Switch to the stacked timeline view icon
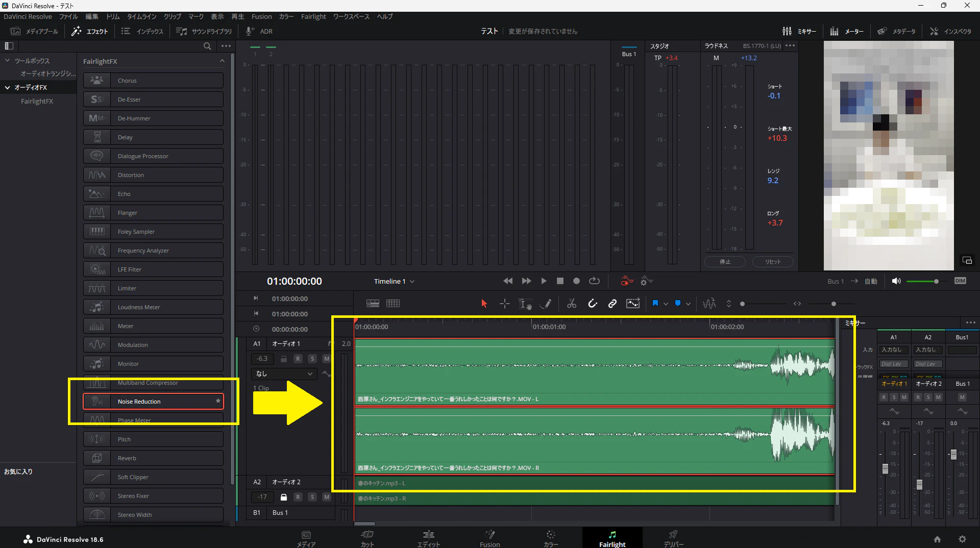Image resolution: width=980 pixels, height=548 pixels. [373, 304]
